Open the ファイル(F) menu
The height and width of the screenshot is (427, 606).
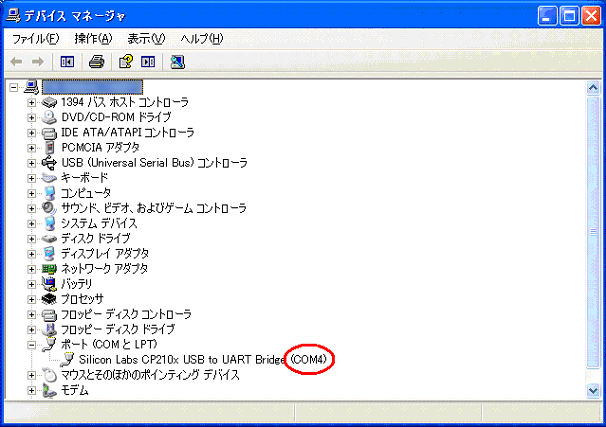tap(36, 39)
